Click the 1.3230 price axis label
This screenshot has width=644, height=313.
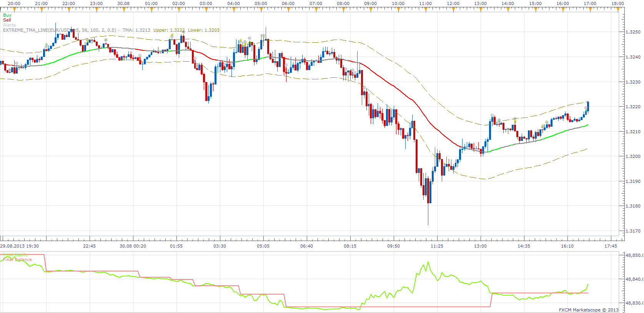(633, 82)
